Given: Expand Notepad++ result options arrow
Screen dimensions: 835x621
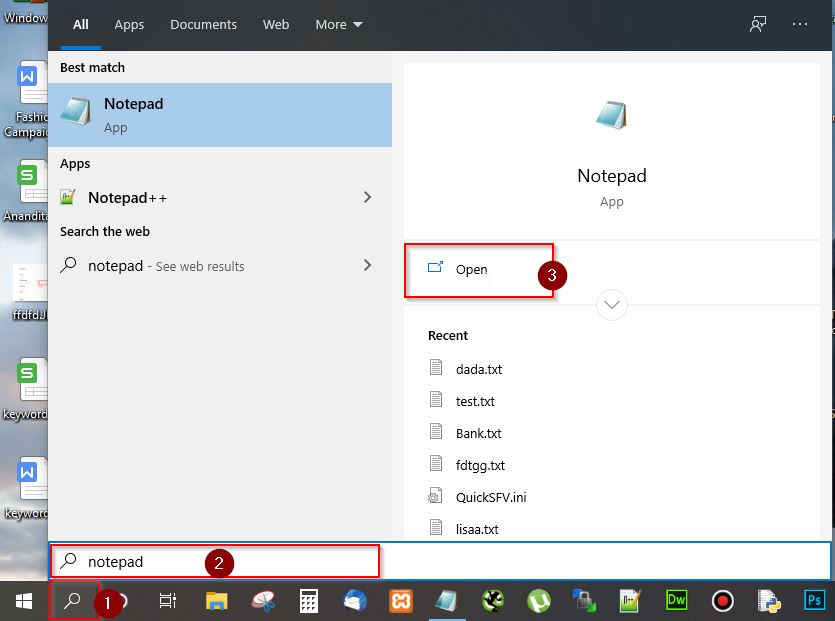Looking at the screenshot, I should (367, 197).
